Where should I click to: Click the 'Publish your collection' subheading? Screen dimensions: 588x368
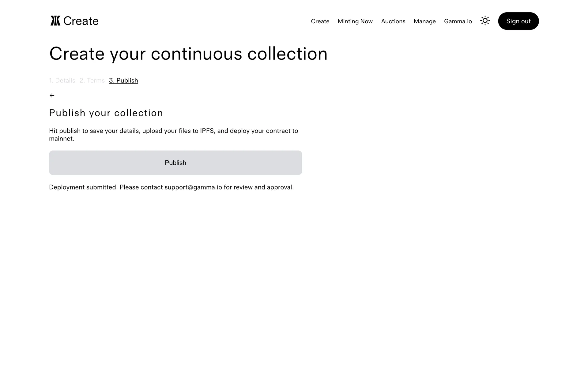pyautogui.click(x=106, y=113)
